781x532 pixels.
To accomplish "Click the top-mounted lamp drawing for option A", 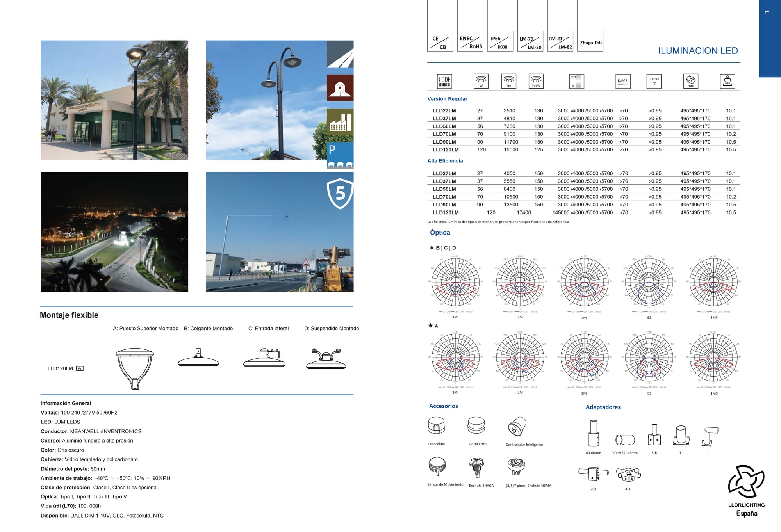I will (x=135, y=368).
